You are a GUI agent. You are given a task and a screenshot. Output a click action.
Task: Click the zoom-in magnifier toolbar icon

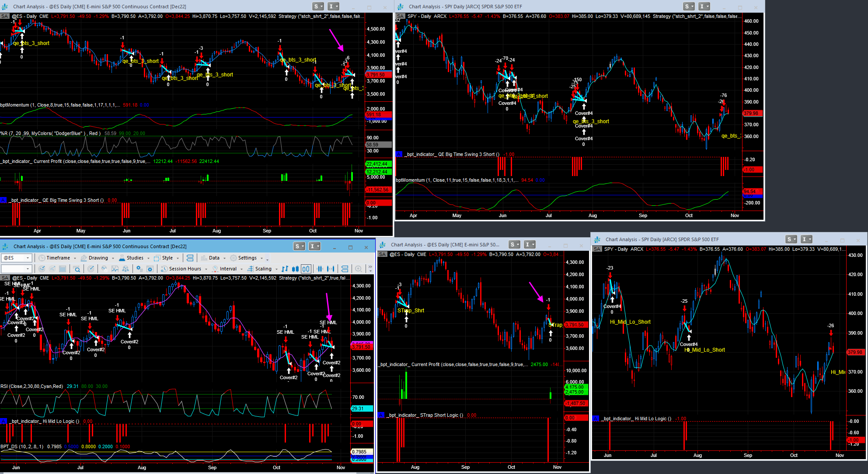tap(358, 269)
